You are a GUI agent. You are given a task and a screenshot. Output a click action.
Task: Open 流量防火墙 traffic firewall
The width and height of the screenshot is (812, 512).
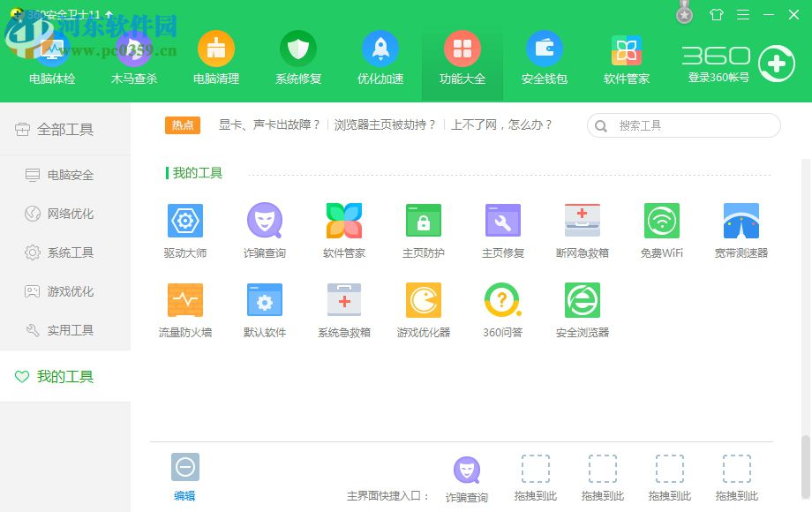click(184, 309)
